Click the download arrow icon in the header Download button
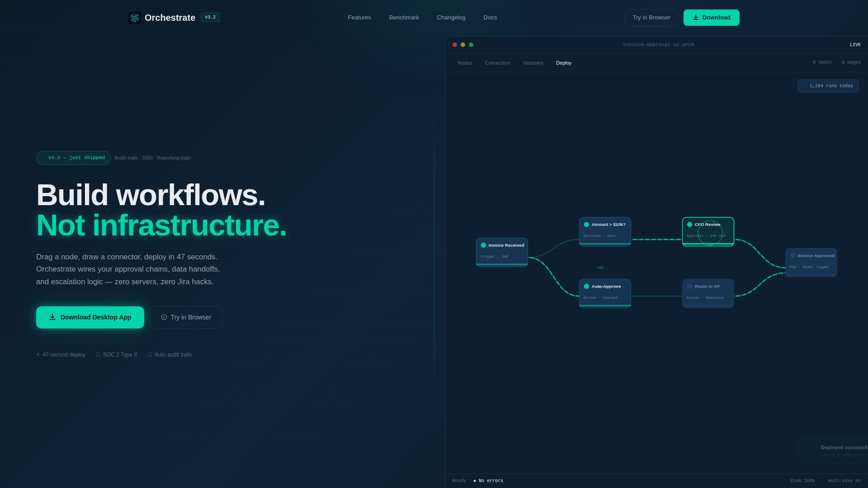 [696, 18]
